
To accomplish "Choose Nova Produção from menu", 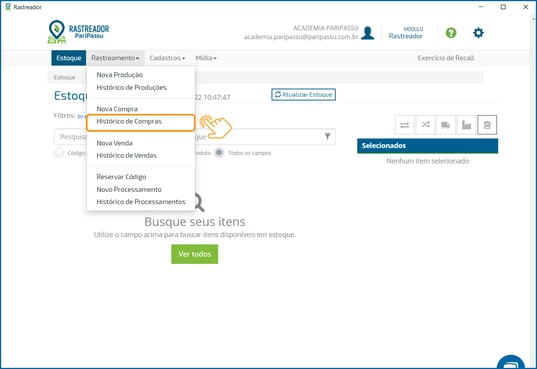I will [x=120, y=75].
